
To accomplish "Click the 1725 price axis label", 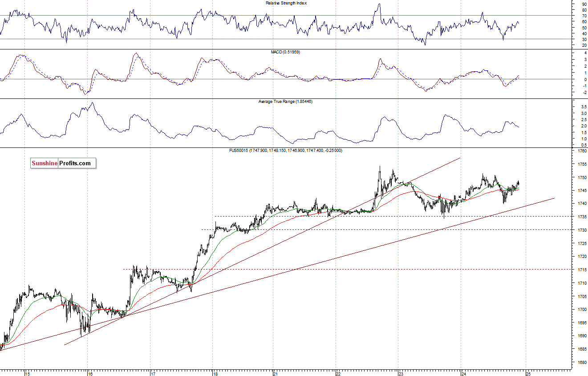I will (582, 243).
